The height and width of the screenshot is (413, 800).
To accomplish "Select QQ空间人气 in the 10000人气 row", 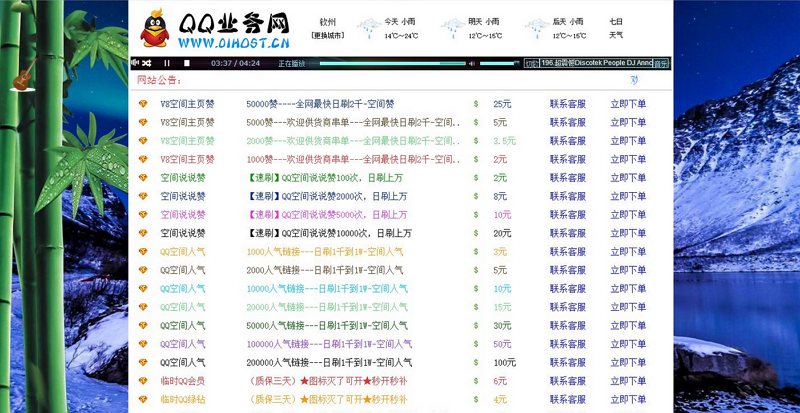I will [x=183, y=288].
